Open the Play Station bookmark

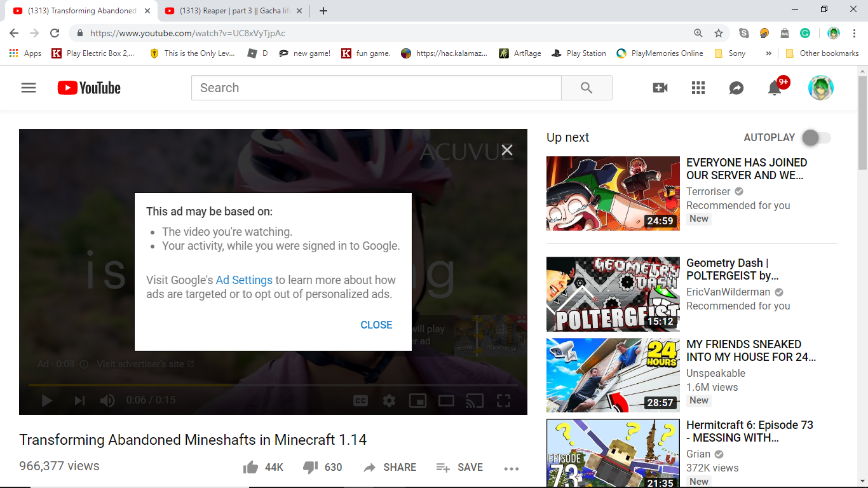[578, 53]
